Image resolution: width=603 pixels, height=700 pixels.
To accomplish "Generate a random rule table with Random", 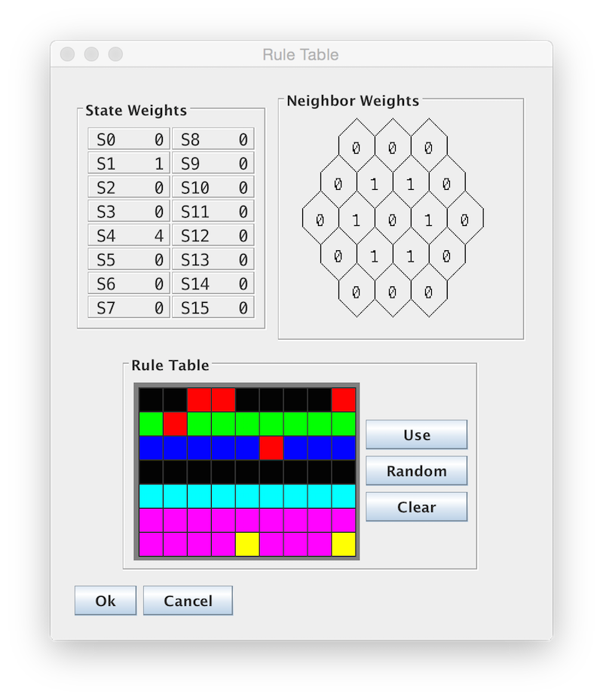I will coord(416,470).
